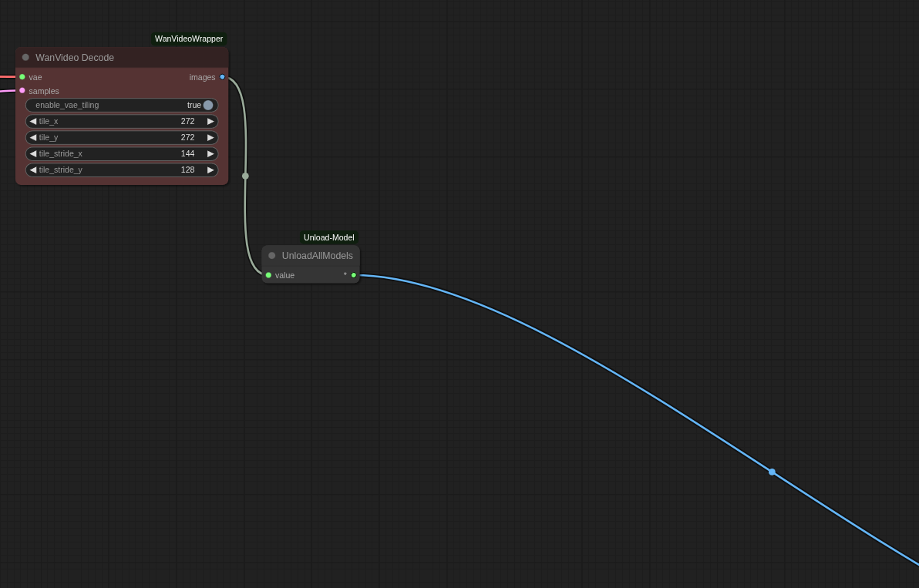This screenshot has height=588, width=919.
Task: Click the WanVideoWrapper badge
Action: [189, 39]
